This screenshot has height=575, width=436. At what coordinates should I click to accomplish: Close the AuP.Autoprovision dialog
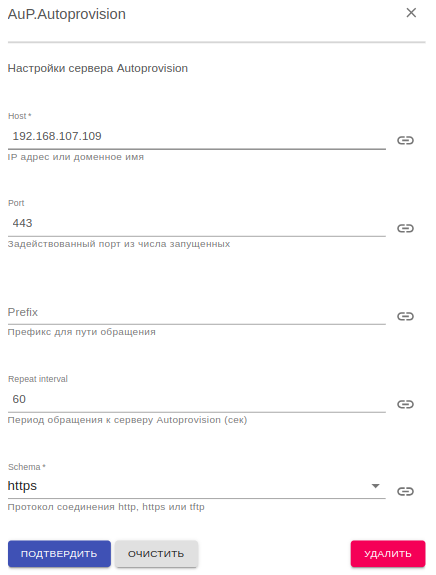tap(411, 13)
